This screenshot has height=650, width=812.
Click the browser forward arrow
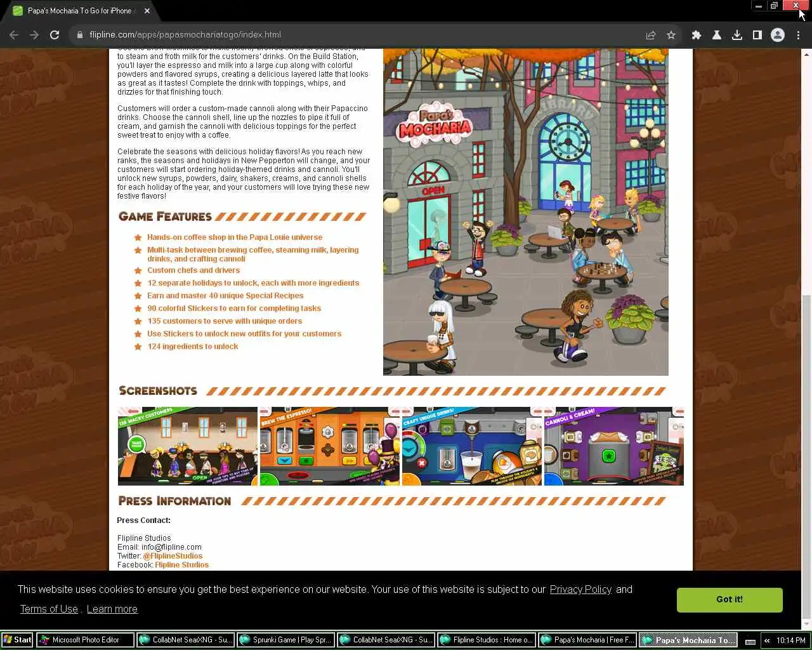34,35
